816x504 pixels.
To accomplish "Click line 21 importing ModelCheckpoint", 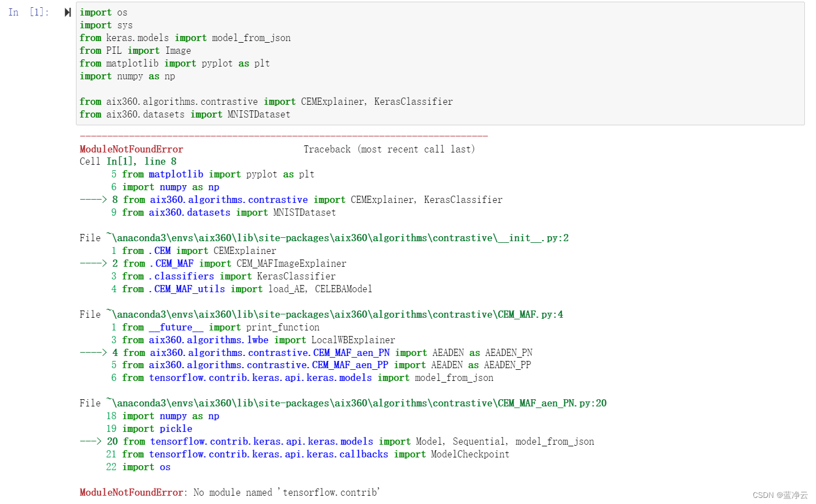I will (x=308, y=454).
